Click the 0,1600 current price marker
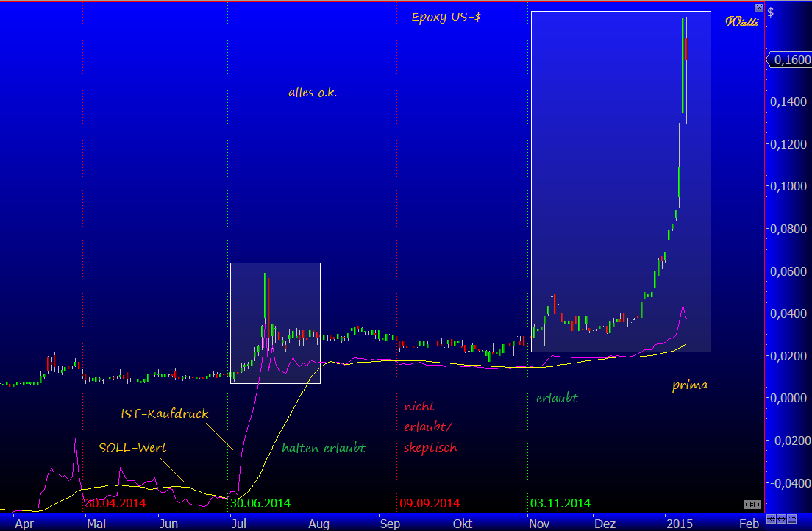 [x=789, y=60]
